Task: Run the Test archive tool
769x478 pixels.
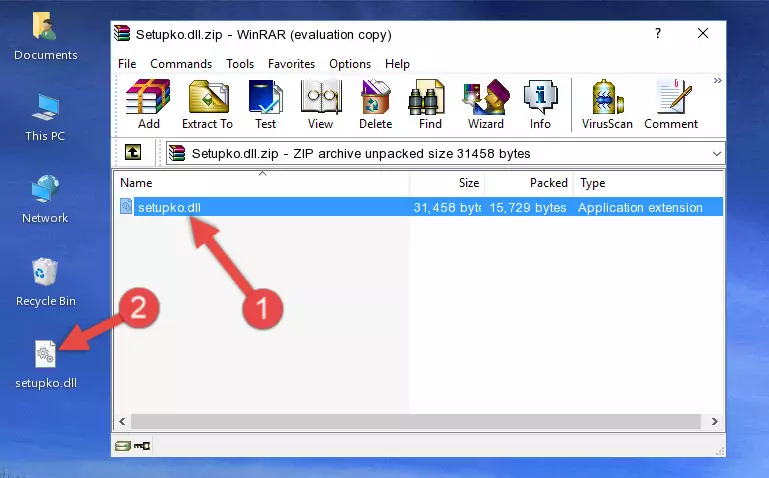Action: click(265, 104)
